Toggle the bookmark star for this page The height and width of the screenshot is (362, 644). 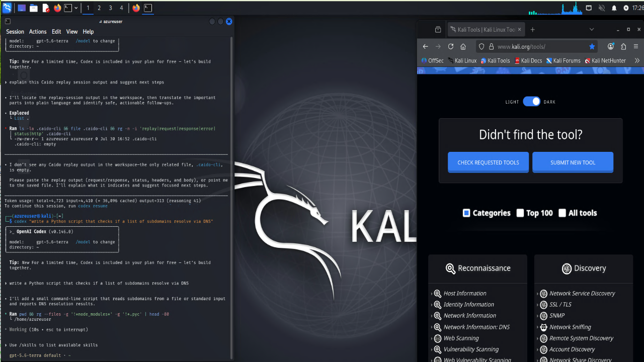592,46
